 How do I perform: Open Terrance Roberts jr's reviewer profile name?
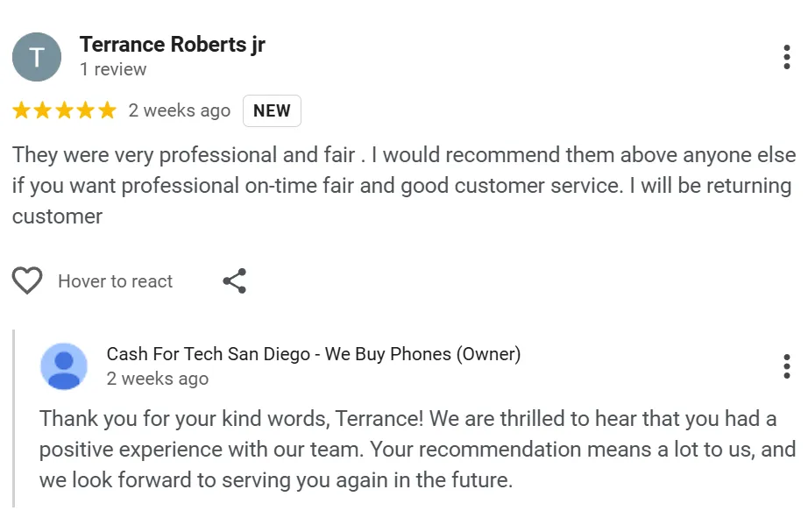tap(172, 45)
